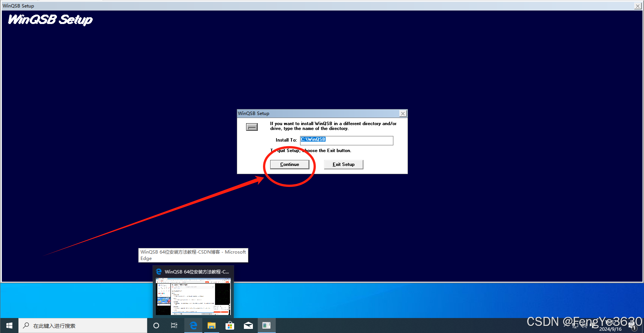644x333 pixels.
Task: Focus the Install To directory field
Action: tap(347, 140)
